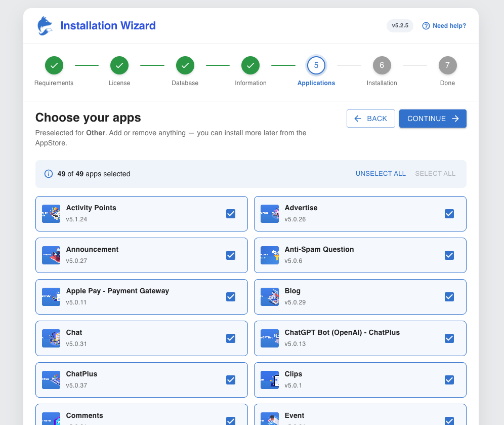Click the Blog v5.0.29 version text
Screen dimensions: 504x425
click(295, 302)
